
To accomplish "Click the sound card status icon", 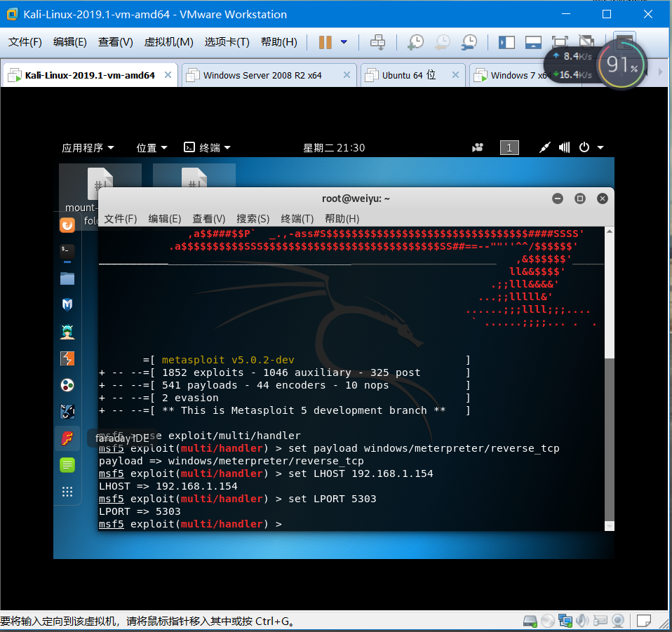I will (582, 621).
